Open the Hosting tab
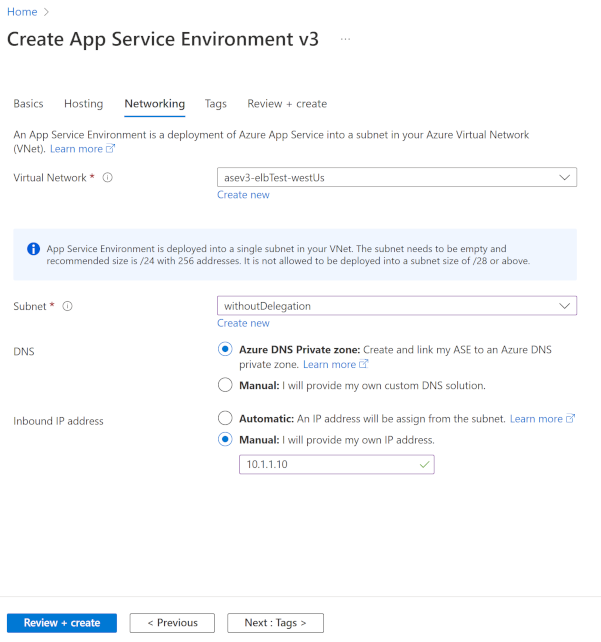Image resolution: width=601 pixels, height=642 pixels. point(83,104)
